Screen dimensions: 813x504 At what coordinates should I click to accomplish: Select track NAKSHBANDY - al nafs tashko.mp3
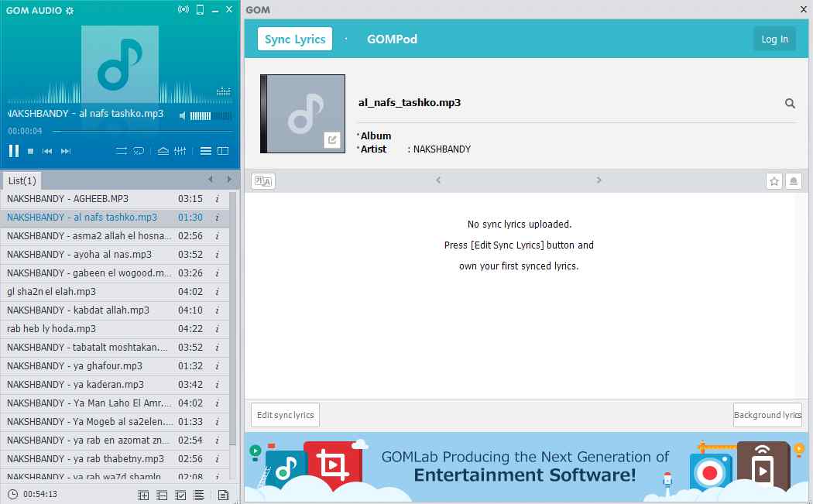(x=115, y=218)
